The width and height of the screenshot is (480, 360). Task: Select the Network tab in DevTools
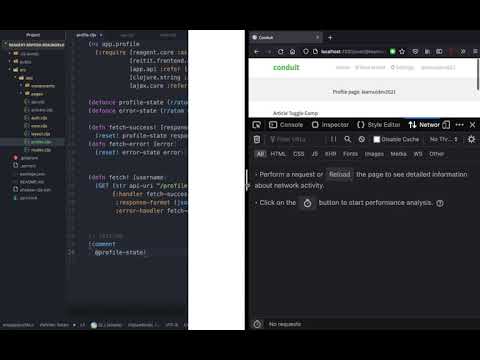coord(424,125)
